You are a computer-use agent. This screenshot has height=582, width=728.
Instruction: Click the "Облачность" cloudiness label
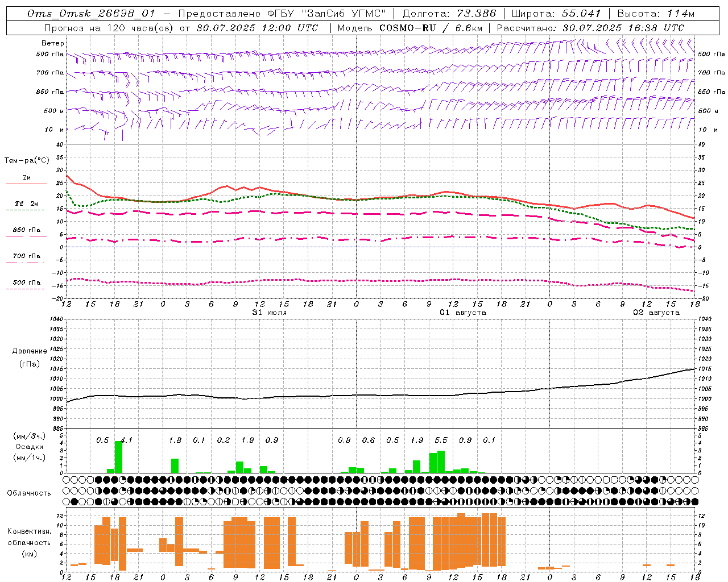[x=29, y=493]
